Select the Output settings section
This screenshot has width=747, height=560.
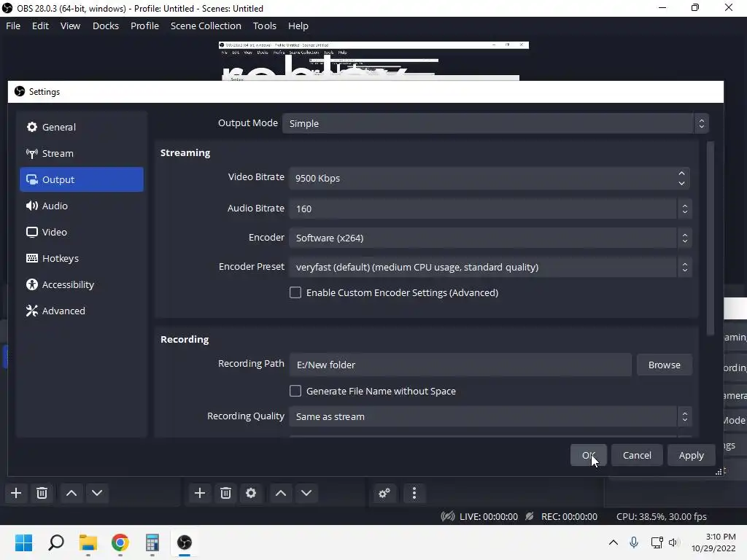(82, 179)
